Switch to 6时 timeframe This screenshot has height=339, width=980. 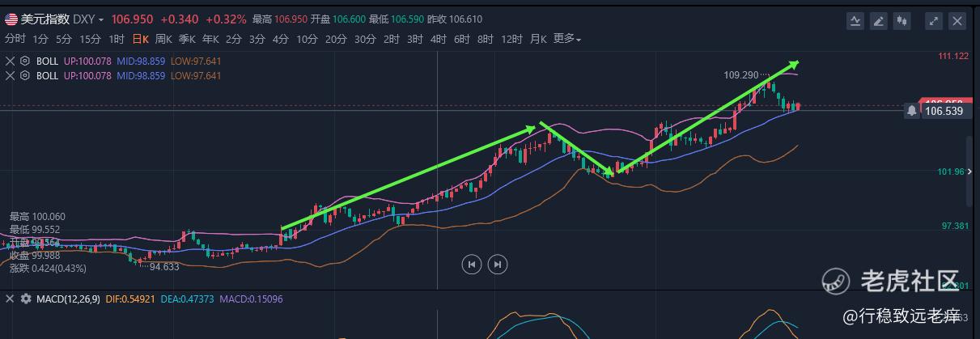pyautogui.click(x=462, y=38)
